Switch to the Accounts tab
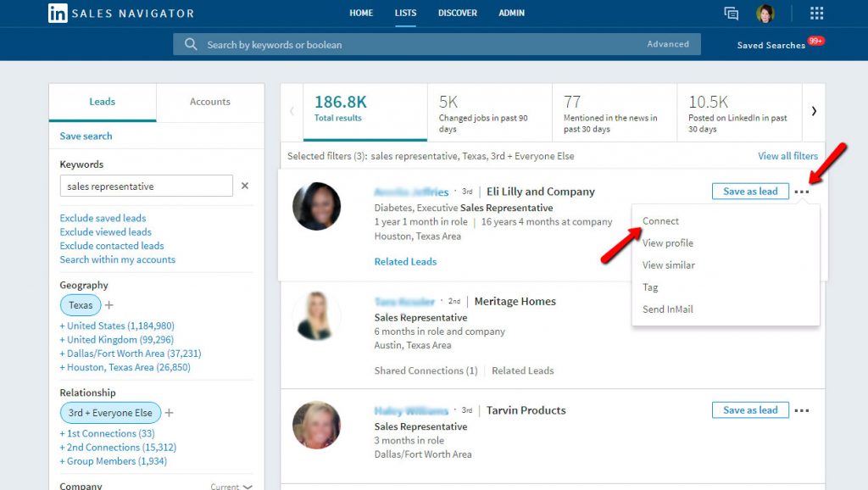The width and height of the screenshot is (868, 490). 210,102
